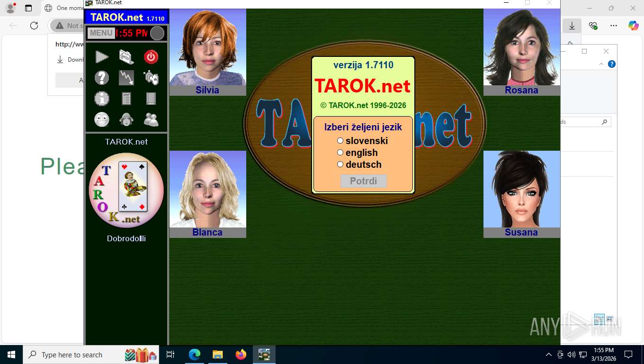Open Task View on the taskbar
The height and width of the screenshot is (364, 644).
pos(170,355)
